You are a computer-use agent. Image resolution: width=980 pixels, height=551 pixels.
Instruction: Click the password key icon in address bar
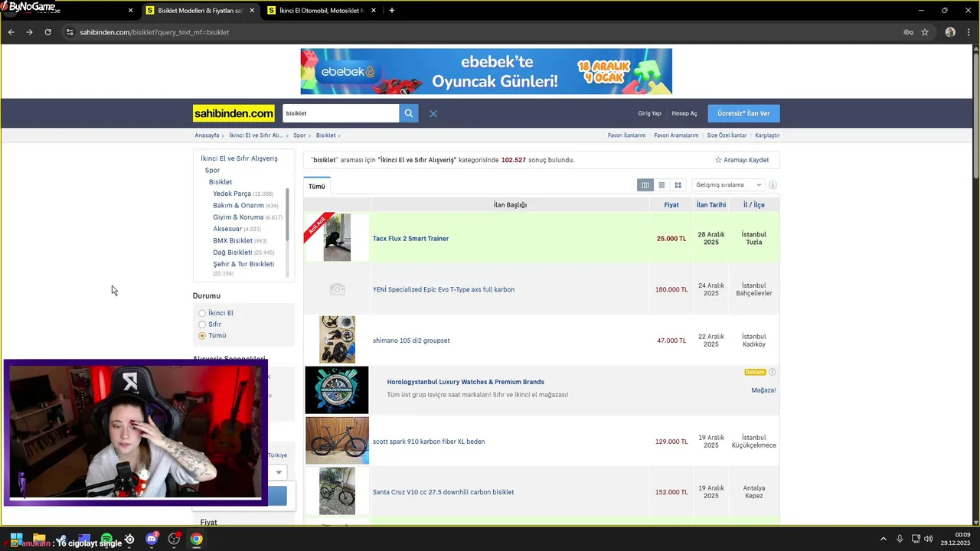908,32
